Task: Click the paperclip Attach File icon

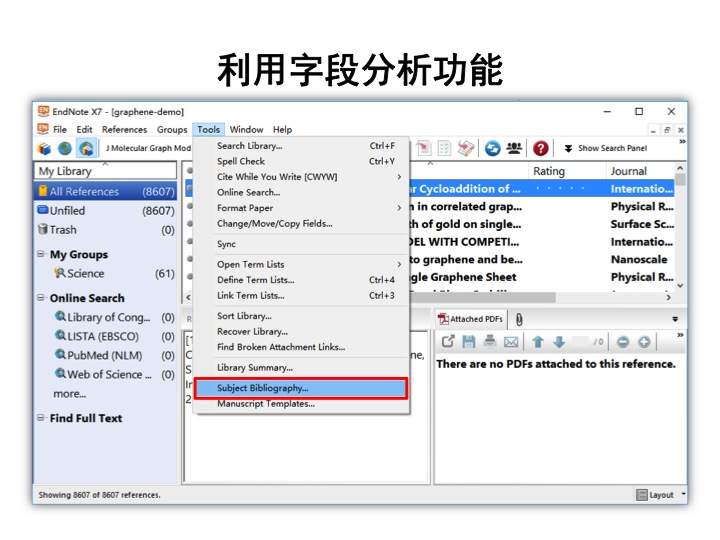Action: [x=519, y=320]
